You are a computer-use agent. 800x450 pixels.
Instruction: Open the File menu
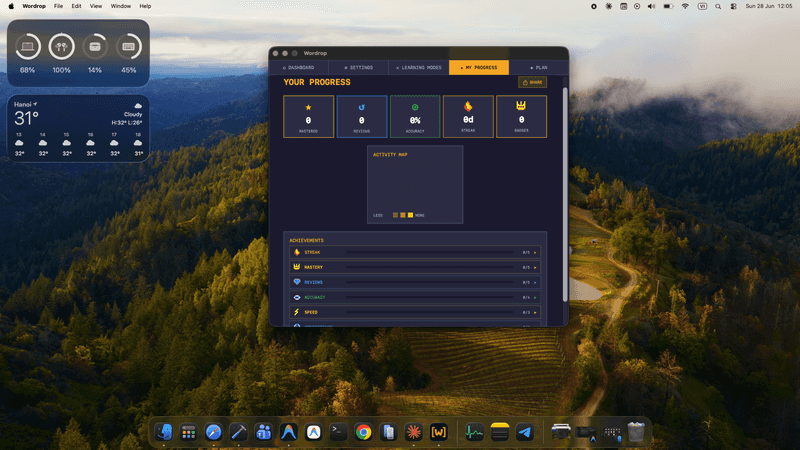59,6
